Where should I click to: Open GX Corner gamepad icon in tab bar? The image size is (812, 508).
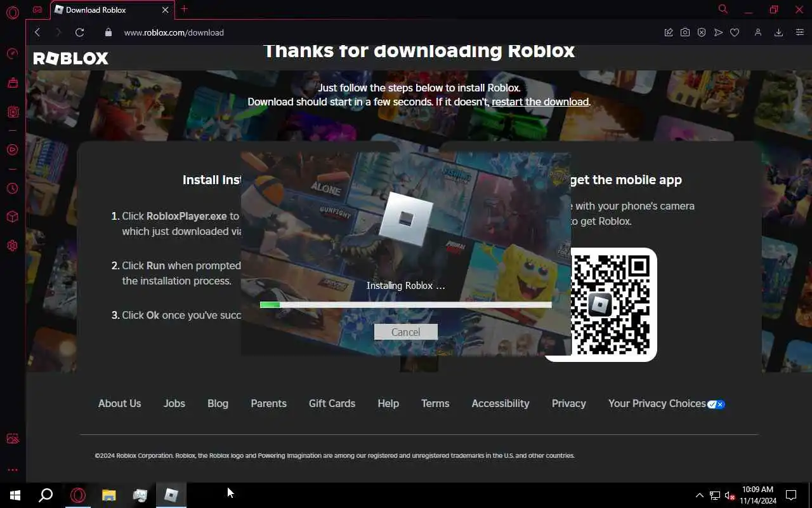[x=37, y=10]
